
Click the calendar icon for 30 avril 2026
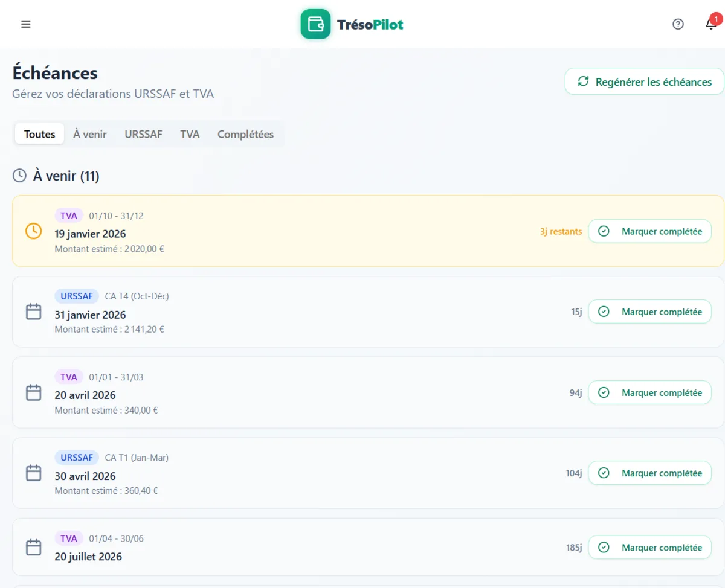click(x=34, y=473)
